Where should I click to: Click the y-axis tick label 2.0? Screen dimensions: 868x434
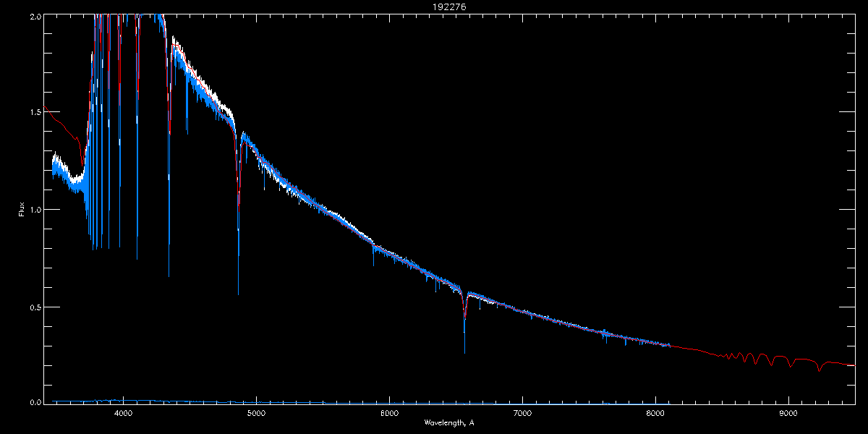[x=34, y=16]
